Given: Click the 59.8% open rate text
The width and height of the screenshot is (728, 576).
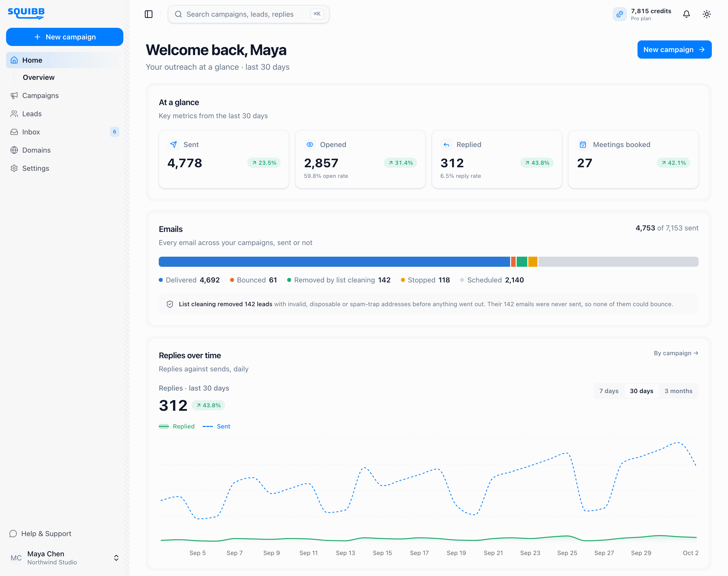Looking at the screenshot, I should (x=326, y=176).
